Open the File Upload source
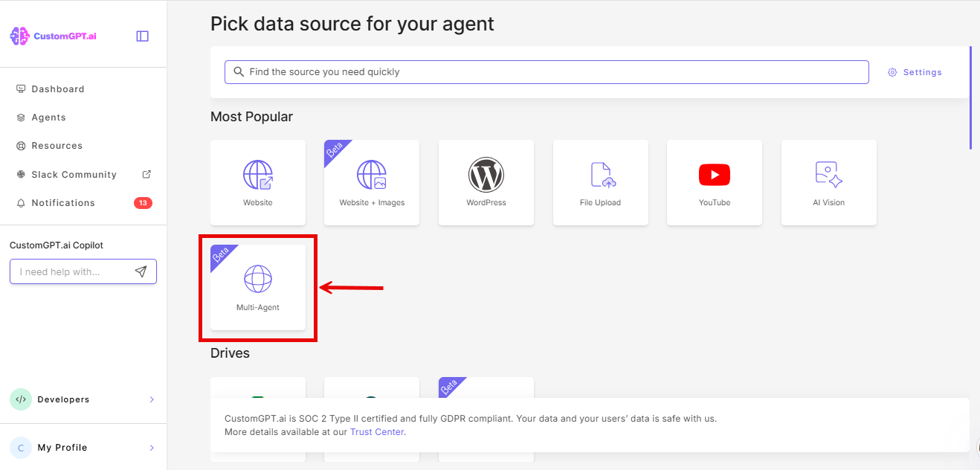The width and height of the screenshot is (980, 470). (600, 182)
